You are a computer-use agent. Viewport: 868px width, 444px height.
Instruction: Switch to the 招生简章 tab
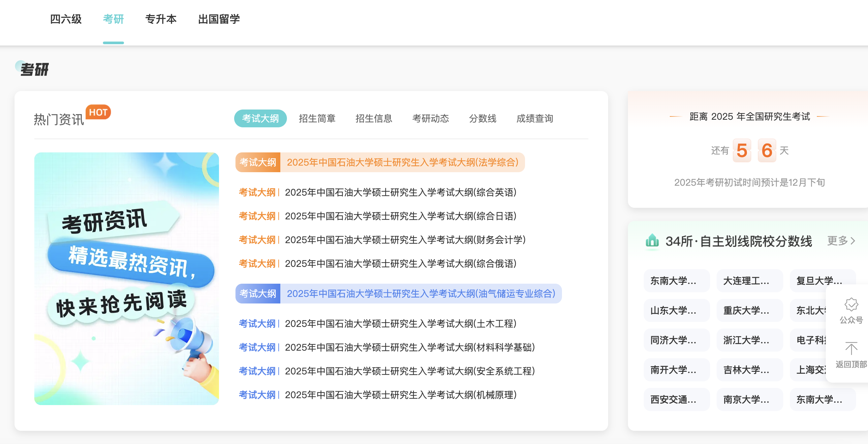[x=317, y=118]
